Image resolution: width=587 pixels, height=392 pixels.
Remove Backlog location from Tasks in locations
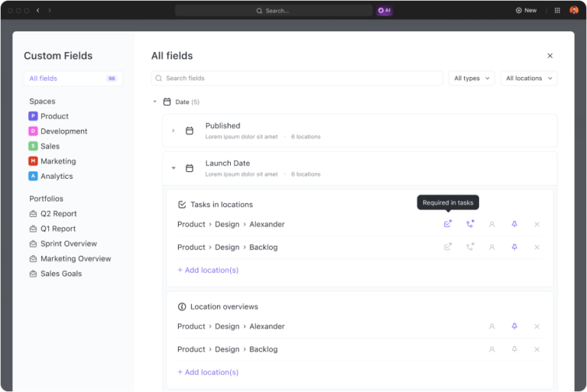tap(537, 247)
